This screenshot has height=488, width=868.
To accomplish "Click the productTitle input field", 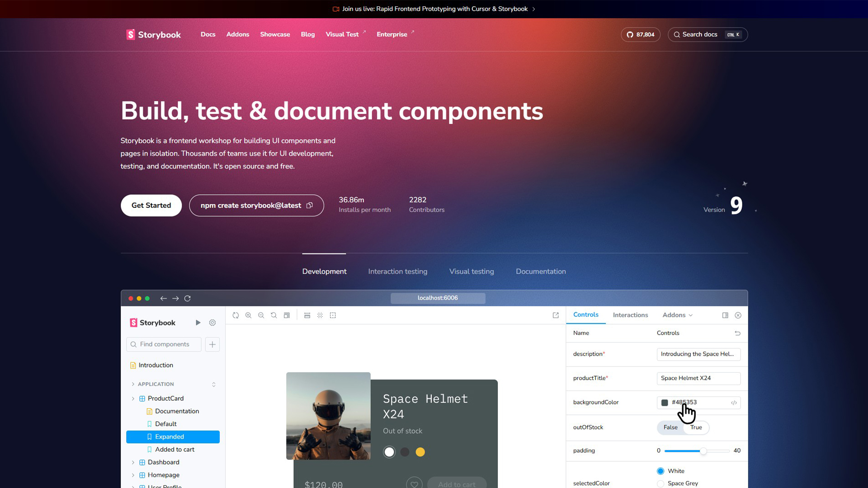I will coord(698,378).
